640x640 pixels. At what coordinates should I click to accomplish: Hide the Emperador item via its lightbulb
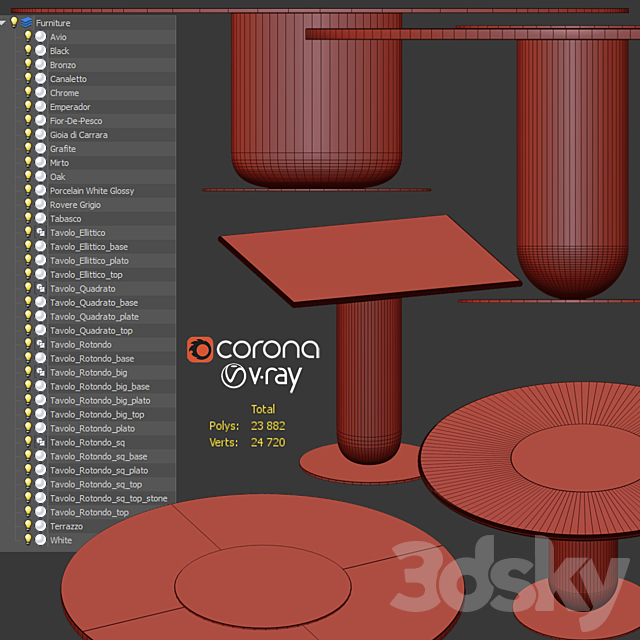point(28,106)
